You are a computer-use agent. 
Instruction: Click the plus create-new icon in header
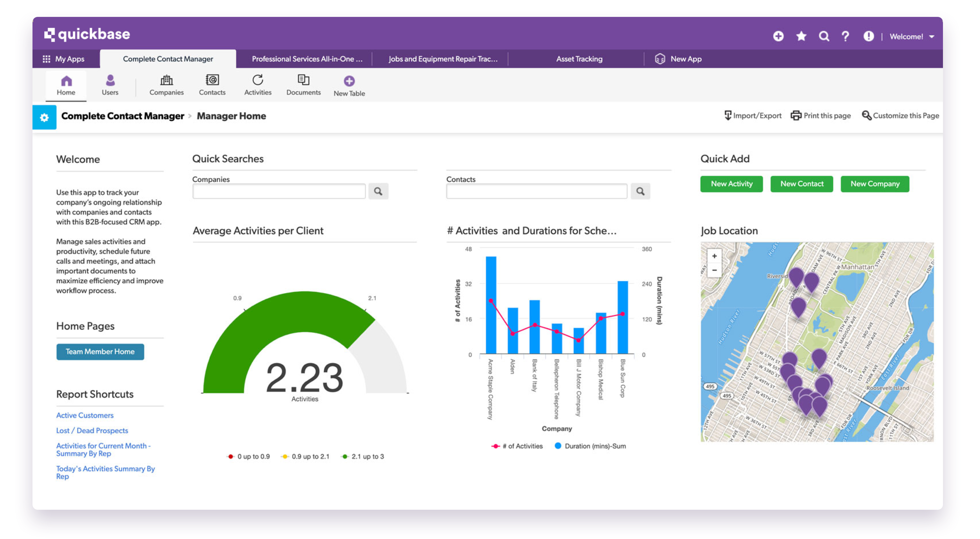[x=778, y=36]
